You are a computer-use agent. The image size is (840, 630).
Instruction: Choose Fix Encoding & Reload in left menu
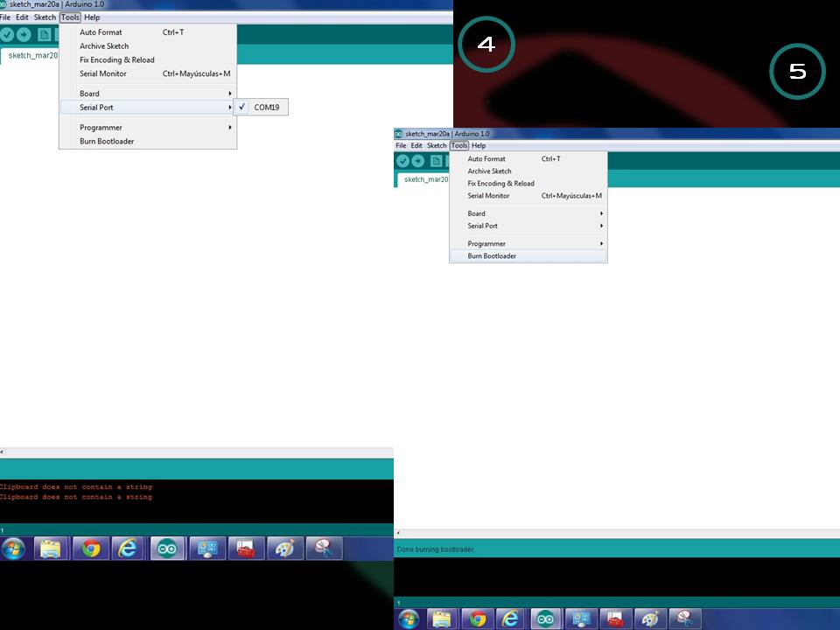148,60
